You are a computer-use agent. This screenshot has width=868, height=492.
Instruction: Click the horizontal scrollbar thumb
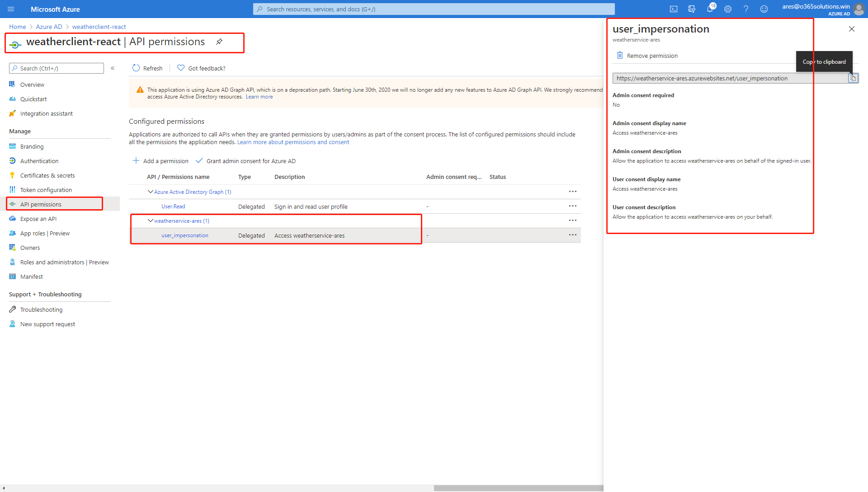[519, 488]
